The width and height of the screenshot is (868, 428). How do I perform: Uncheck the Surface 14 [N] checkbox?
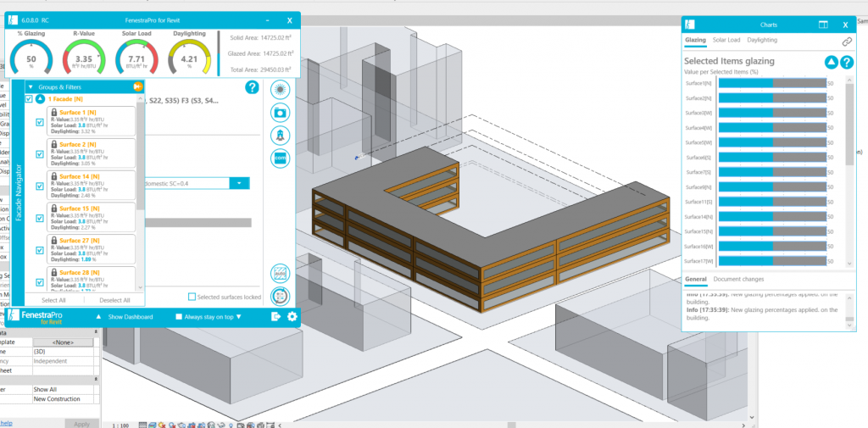pos(39,186)
